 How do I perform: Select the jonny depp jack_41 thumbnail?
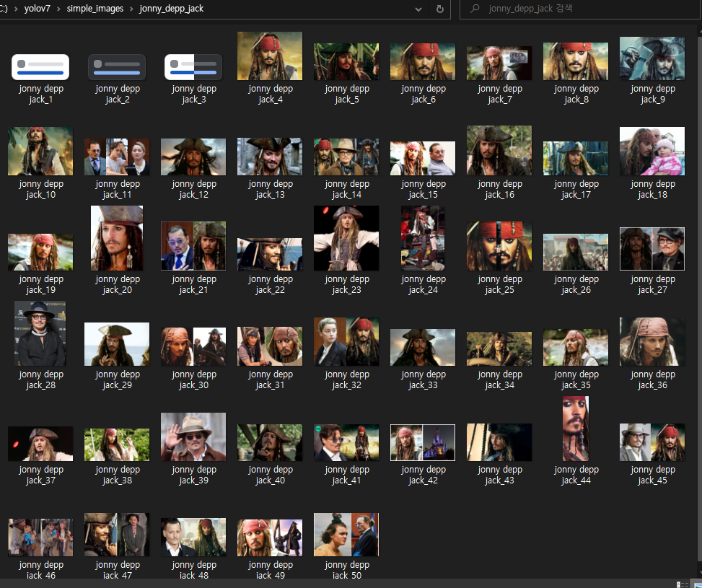coord(346,442)
